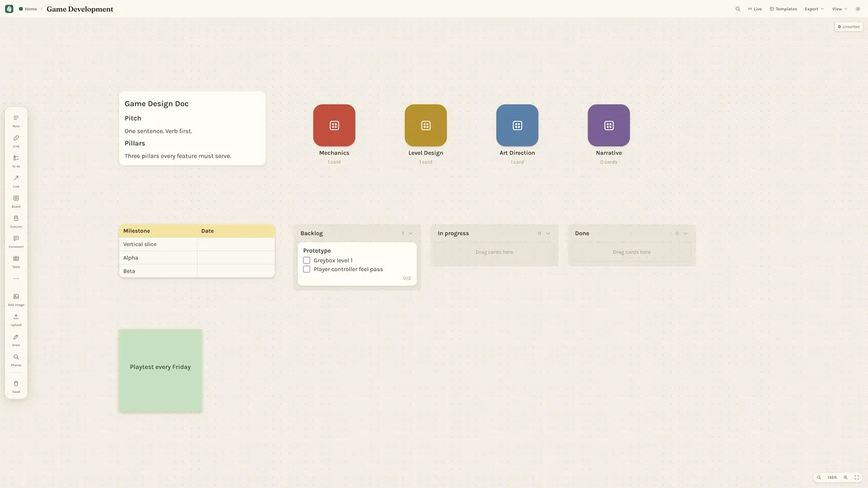The image size is (868, 488).
Task: Open the yellow Level Design board
Action: [426, 125]
